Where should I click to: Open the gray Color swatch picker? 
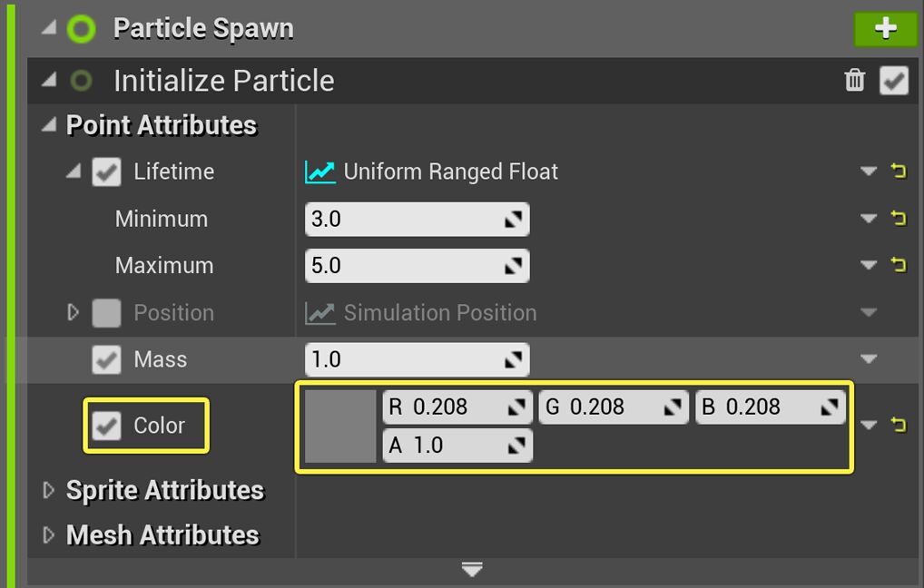pos(340,426)
